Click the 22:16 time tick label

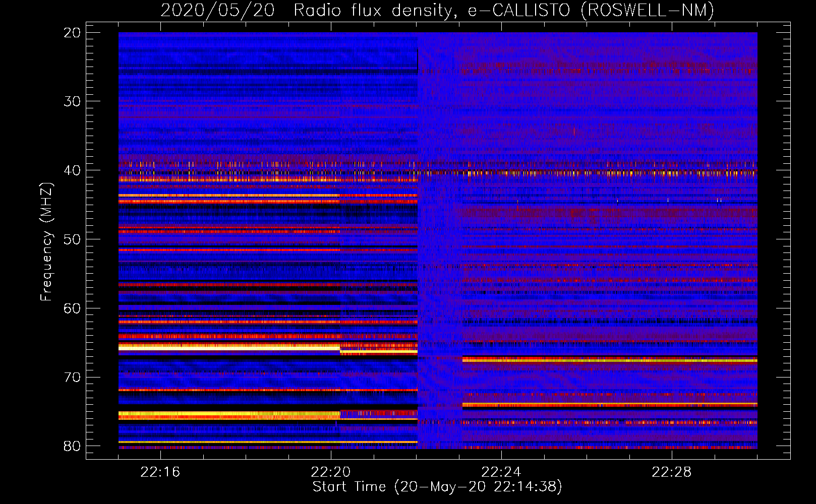click(x=160, y=472)
